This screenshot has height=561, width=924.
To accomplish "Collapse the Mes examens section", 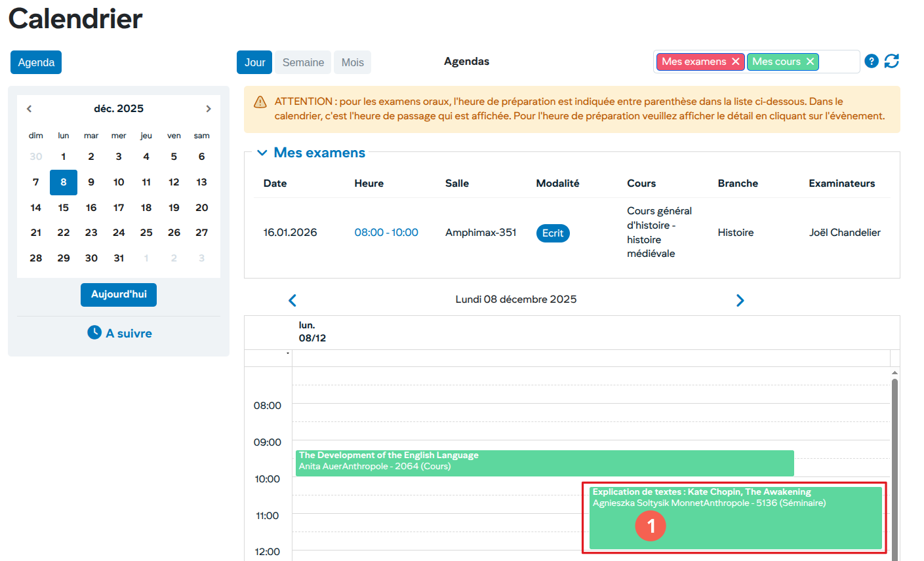I will point(262,153).
